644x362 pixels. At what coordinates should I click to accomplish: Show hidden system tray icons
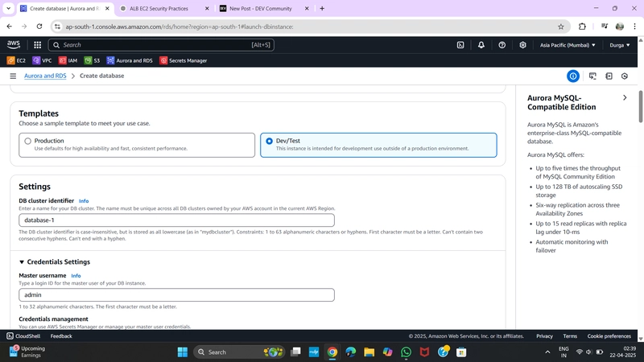tap(547, 352)
